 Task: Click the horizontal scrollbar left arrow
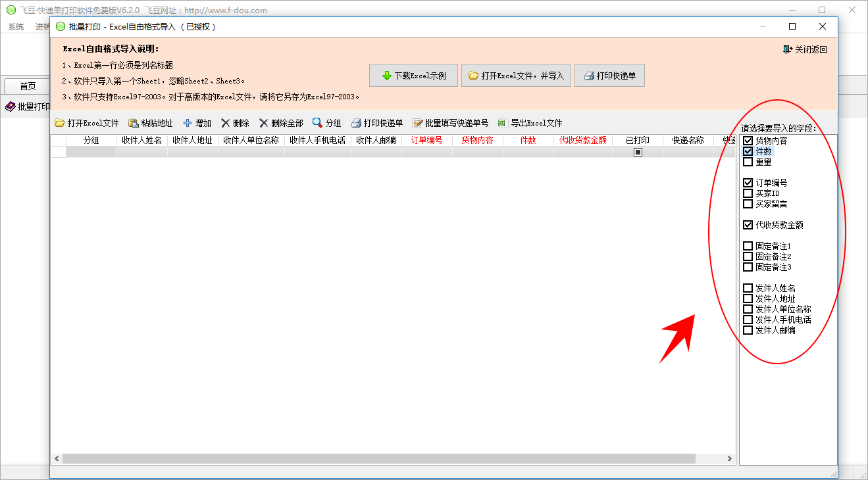57,458
